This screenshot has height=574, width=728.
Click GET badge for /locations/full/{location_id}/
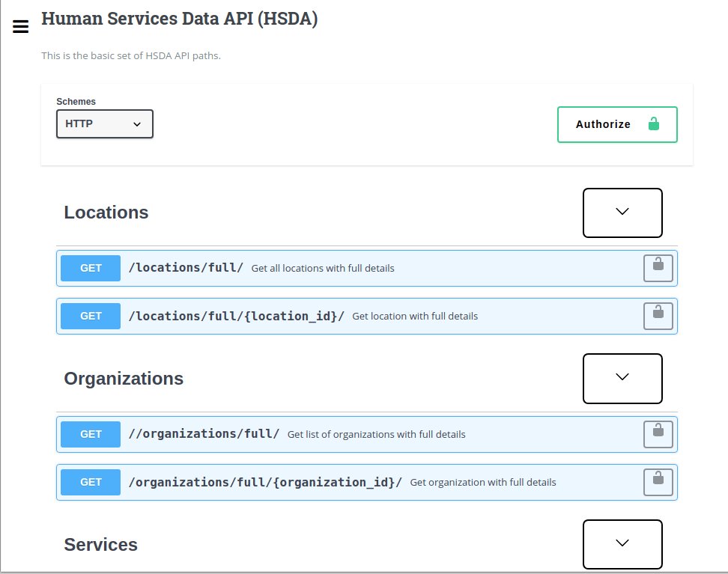91,316
